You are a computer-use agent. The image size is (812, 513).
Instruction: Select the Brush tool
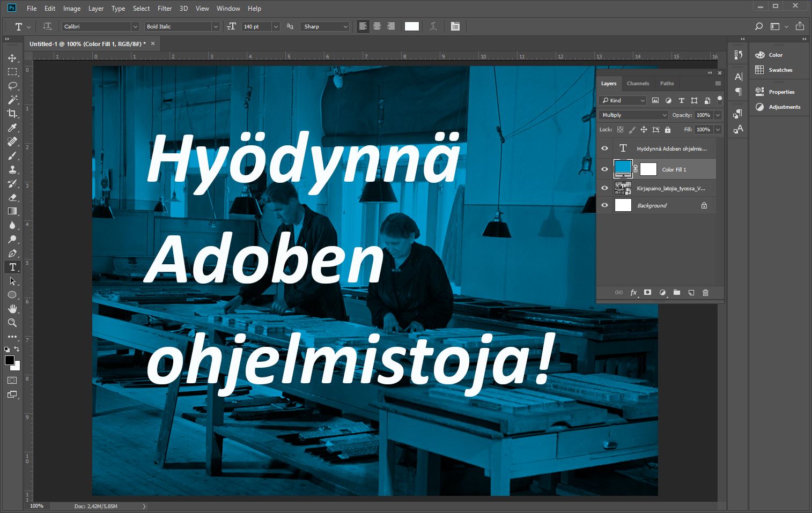point(12,155)
